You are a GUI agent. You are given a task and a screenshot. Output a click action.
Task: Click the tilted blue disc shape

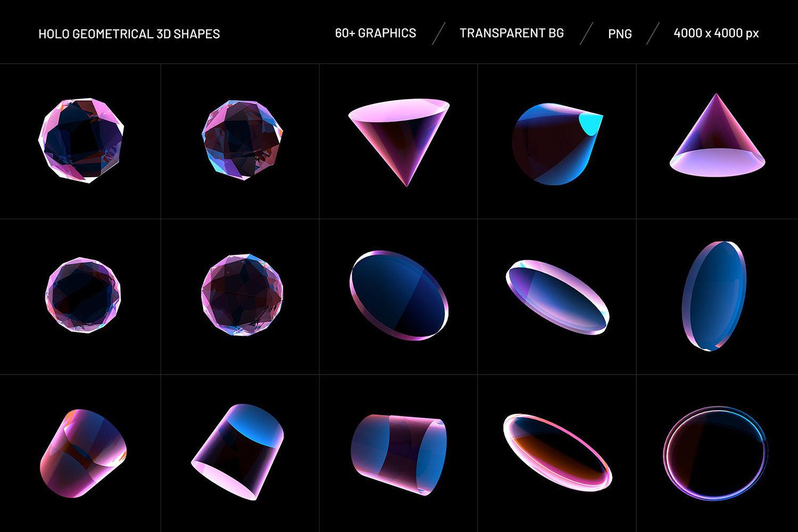[x=399, y=295]
